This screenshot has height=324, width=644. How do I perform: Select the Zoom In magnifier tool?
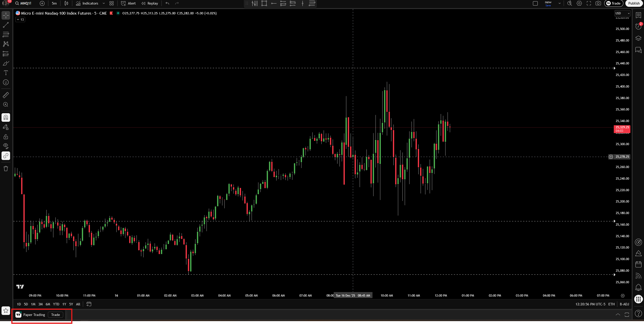click(x=6, y=105)
